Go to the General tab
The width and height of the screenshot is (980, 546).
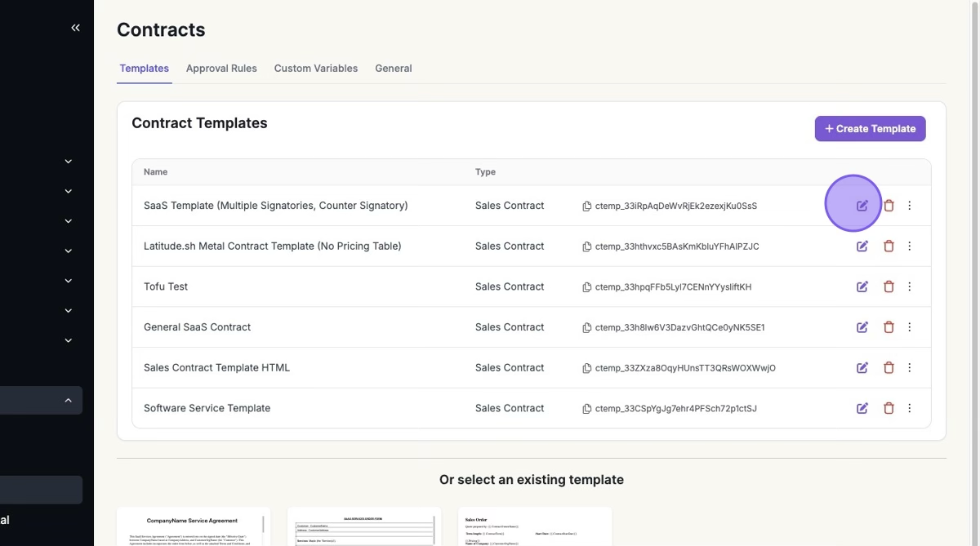[x=393, y=69]
